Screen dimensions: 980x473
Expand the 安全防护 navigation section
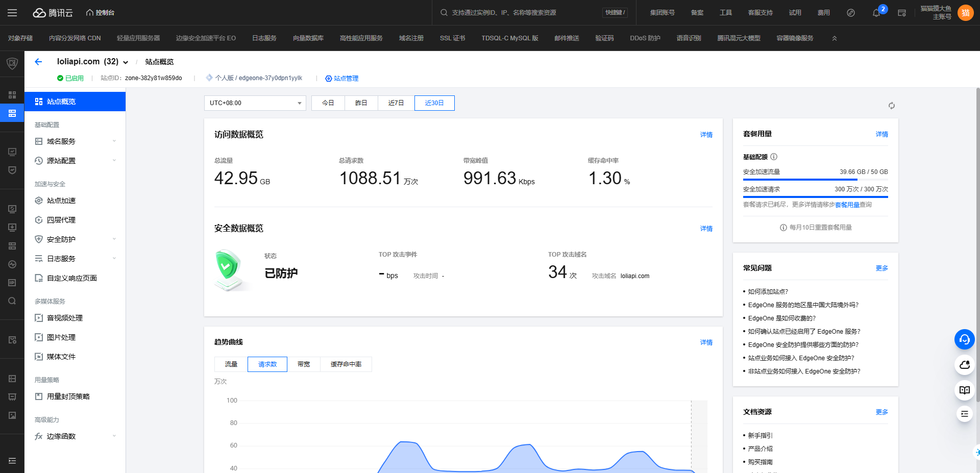(60, 239)
